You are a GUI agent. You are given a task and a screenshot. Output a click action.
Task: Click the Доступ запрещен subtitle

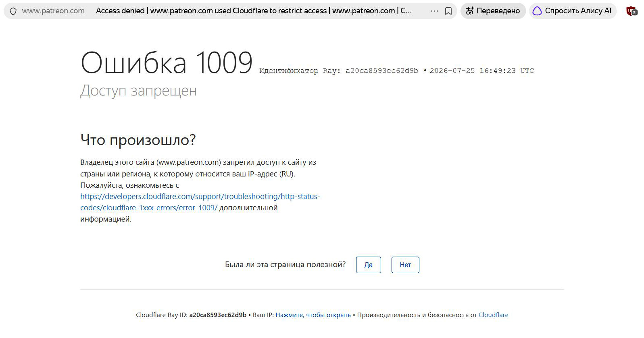[138, 91]
